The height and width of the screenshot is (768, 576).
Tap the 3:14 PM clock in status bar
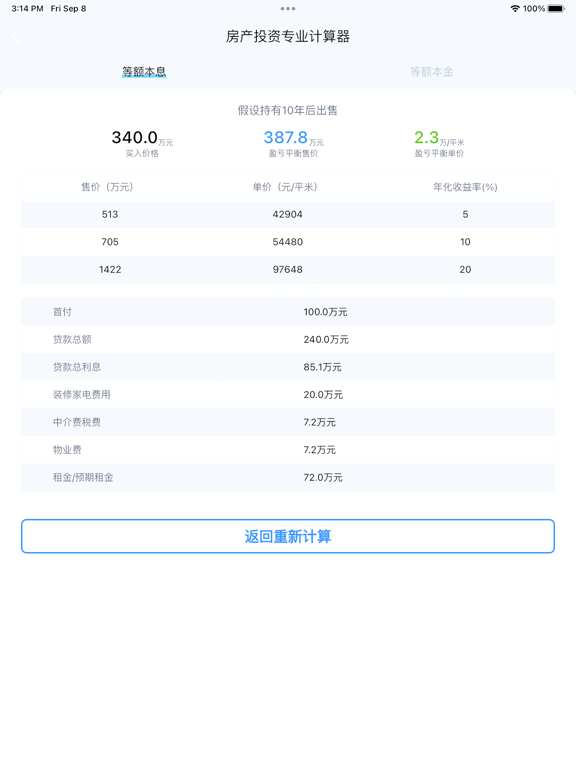click(27, 8)
